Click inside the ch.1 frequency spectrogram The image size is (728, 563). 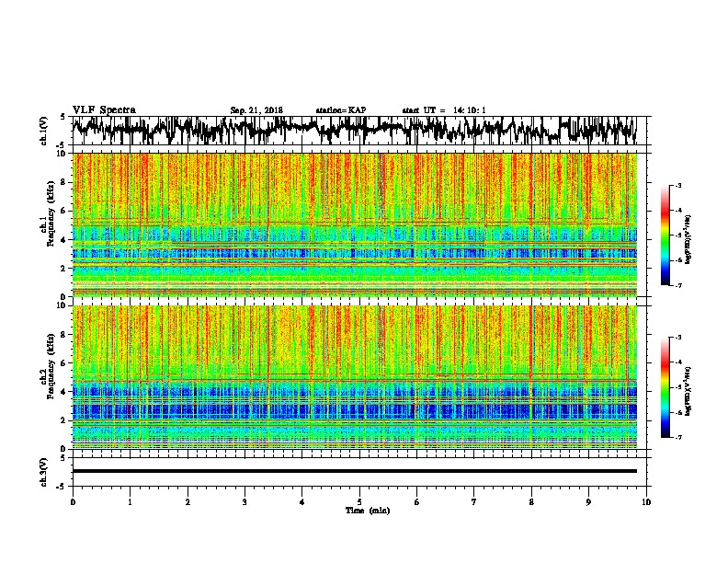click(x=355, y=224)
